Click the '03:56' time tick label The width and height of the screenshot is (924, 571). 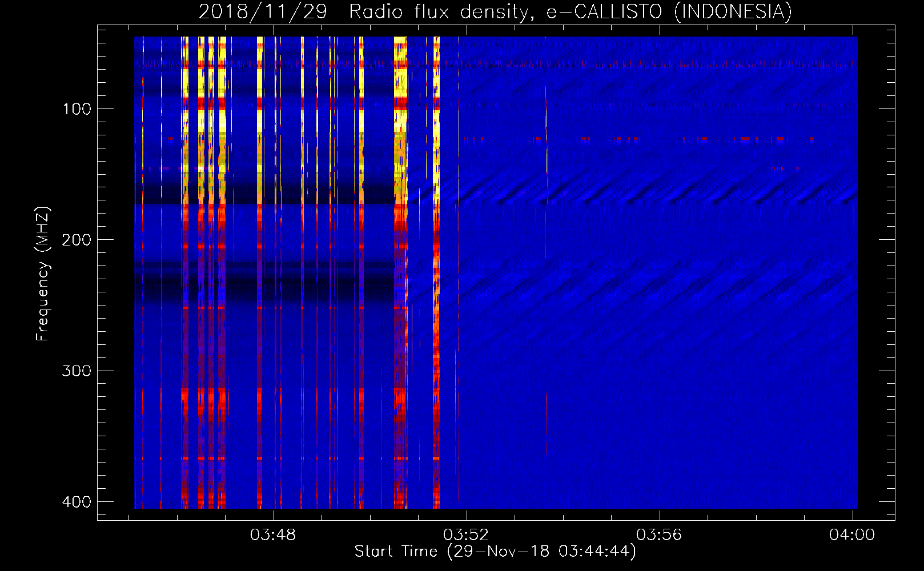[x=660, y=535]
